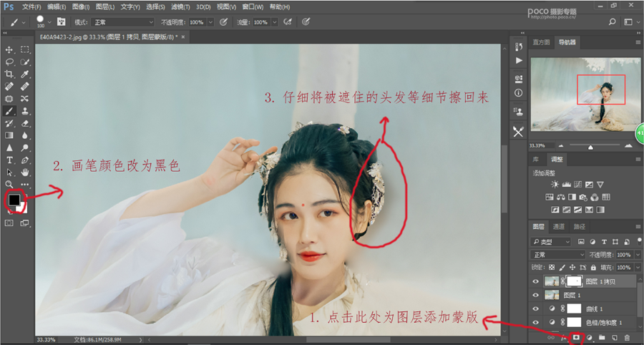Add a layer mask to the layer
Screen dimensions: 644x345
576,337
